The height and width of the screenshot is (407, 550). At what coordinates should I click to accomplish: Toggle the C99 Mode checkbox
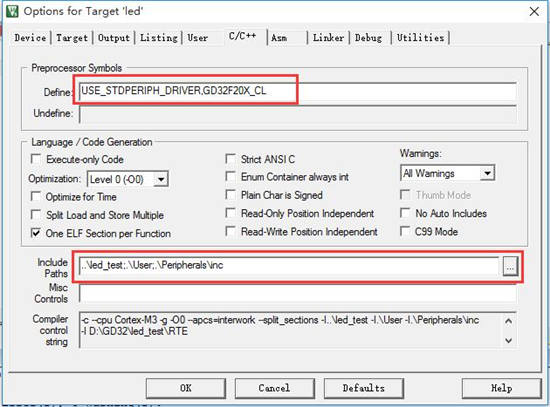405,231
